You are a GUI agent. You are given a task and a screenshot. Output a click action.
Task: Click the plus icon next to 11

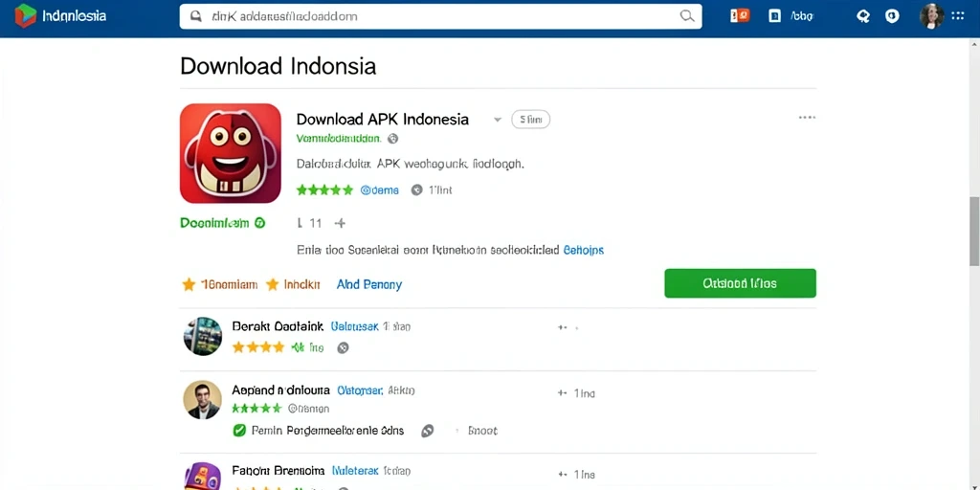[x=340, y=223]
